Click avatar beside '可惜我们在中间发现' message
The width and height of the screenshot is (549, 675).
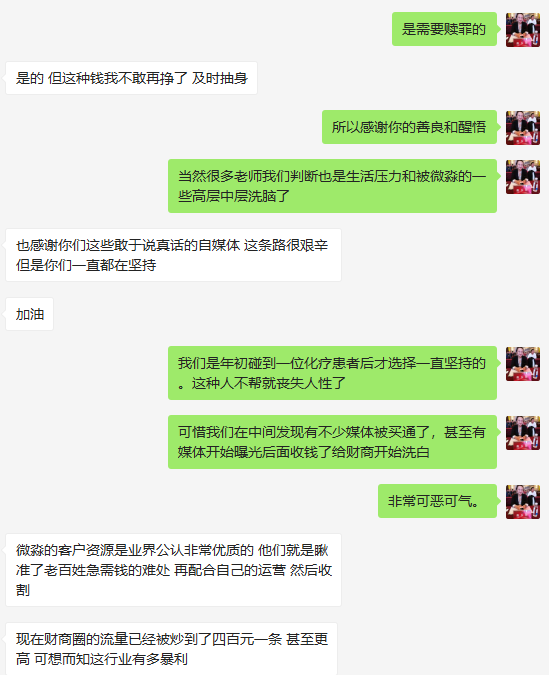(523, 432)
